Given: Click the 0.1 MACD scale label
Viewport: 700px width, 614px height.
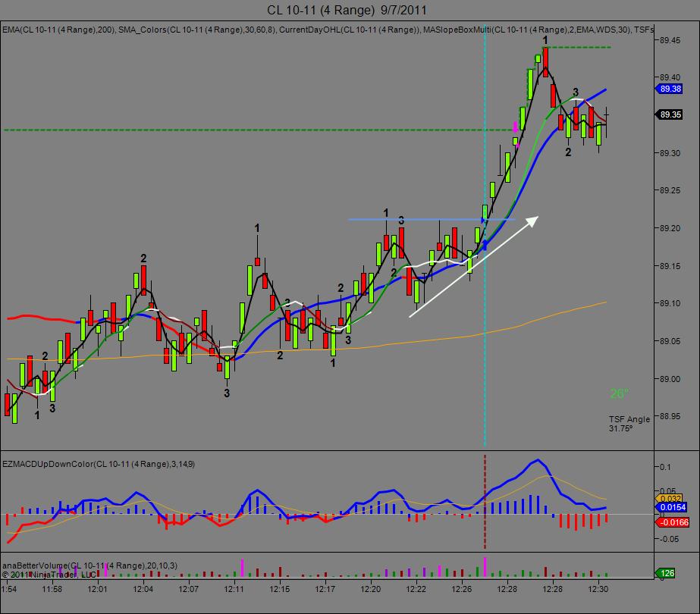Looking at the screenshot, I should (664, 467).
